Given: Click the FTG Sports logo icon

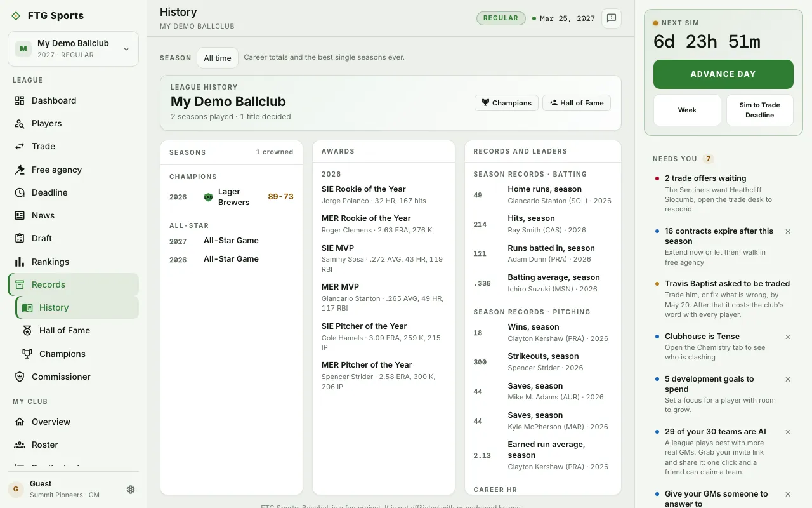Looking at the screenshot, I should [16, 16].
